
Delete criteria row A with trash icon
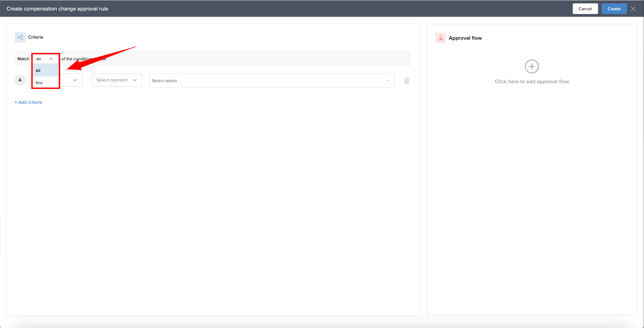(407, 81)
